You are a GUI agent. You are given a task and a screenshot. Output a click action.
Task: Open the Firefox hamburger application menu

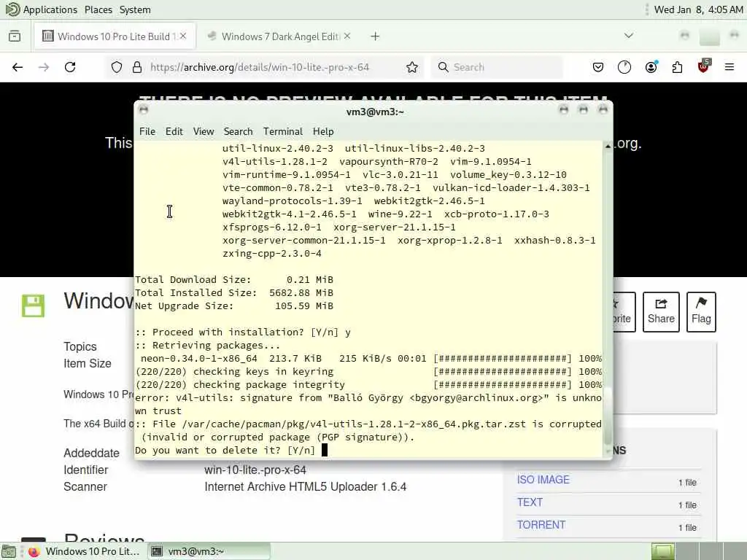(x=729, y=67)
